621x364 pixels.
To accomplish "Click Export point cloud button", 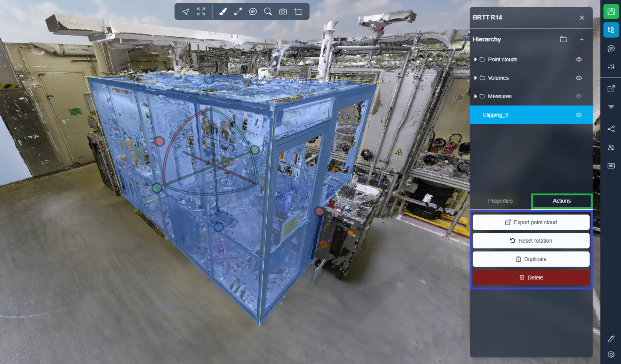I will click(531, 222).
